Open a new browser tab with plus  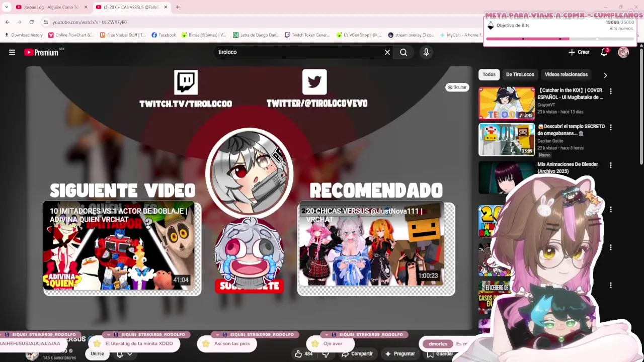pos(178,7)
